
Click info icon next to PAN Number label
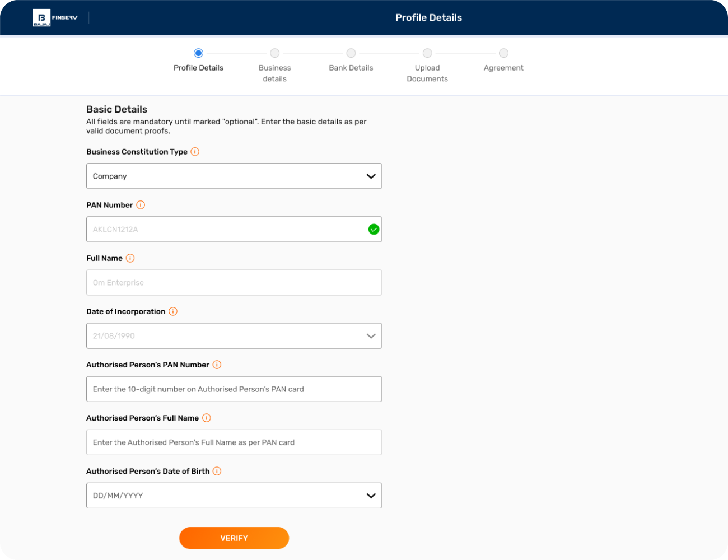click(141, 205)
